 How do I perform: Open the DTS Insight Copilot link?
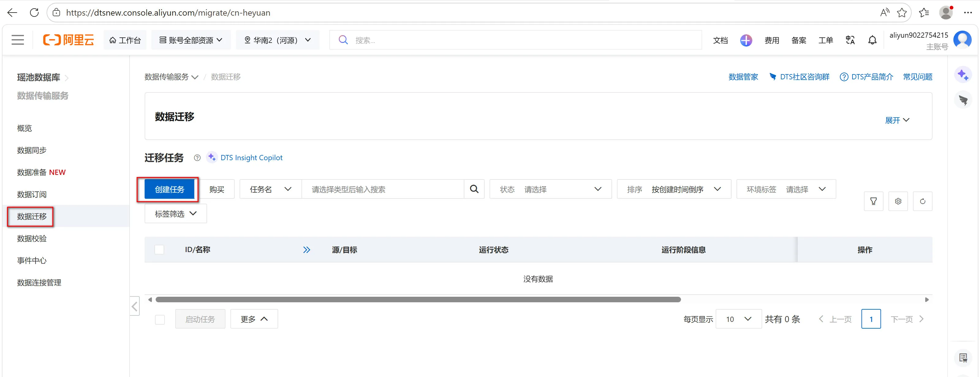(x=252, y=158)
